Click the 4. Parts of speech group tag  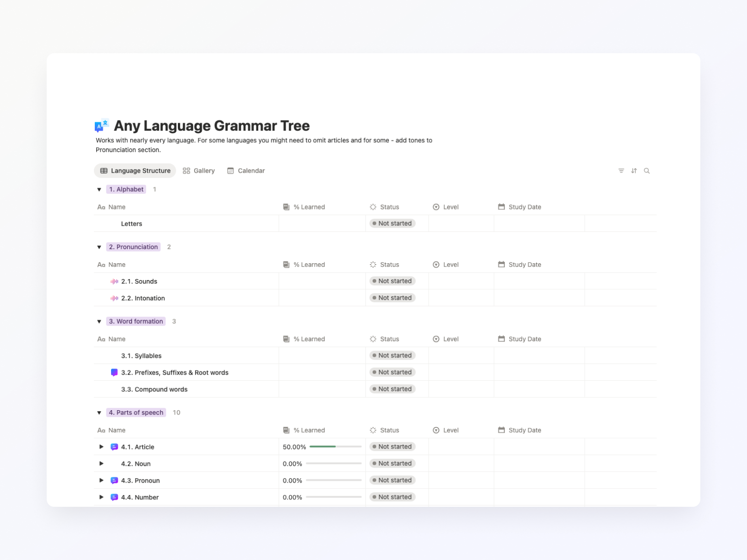click(136, 413)
